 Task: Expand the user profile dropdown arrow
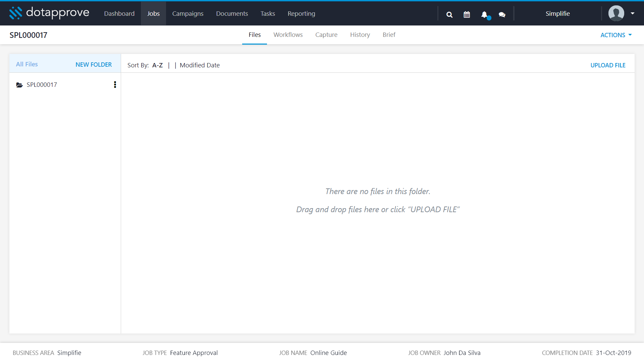[633, 13]
